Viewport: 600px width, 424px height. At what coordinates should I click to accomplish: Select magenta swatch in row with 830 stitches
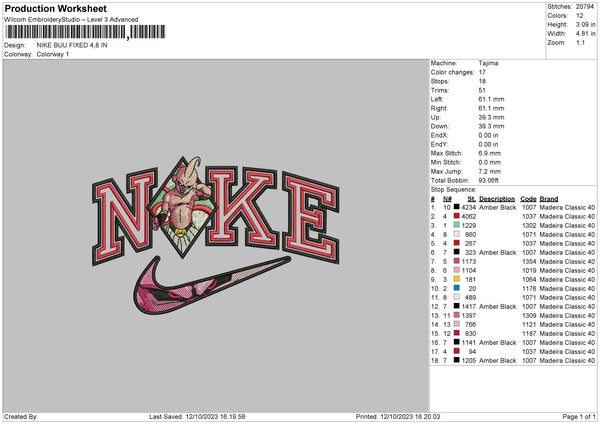point(457,333)
